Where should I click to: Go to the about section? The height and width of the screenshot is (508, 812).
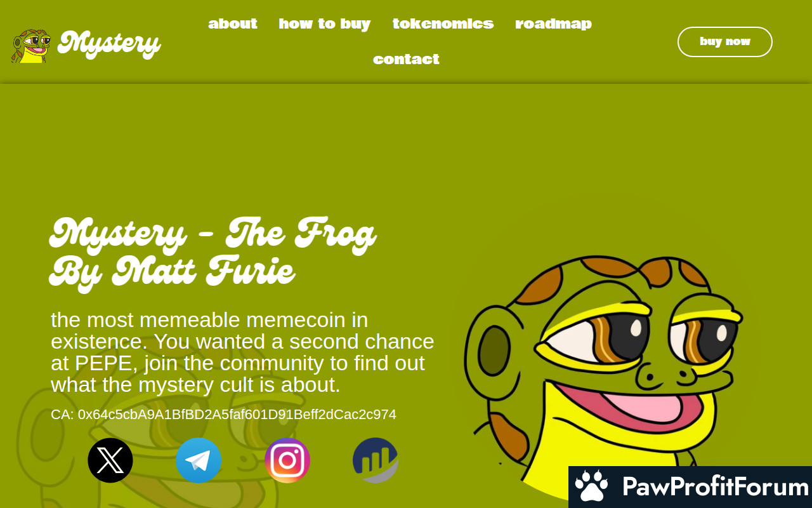233,23
